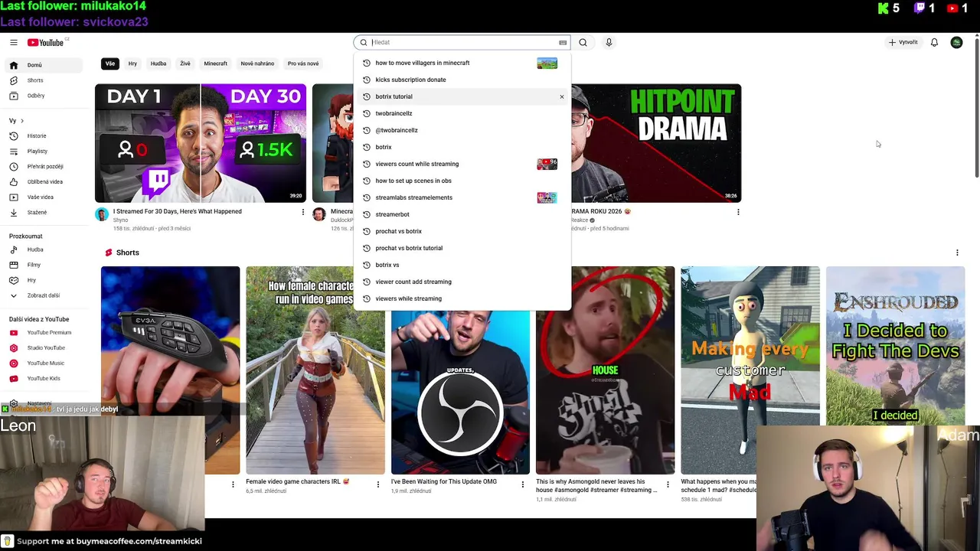Choose suggestion 'viewer count add streaming'
980x551 pixels.
tap(462, 282)
